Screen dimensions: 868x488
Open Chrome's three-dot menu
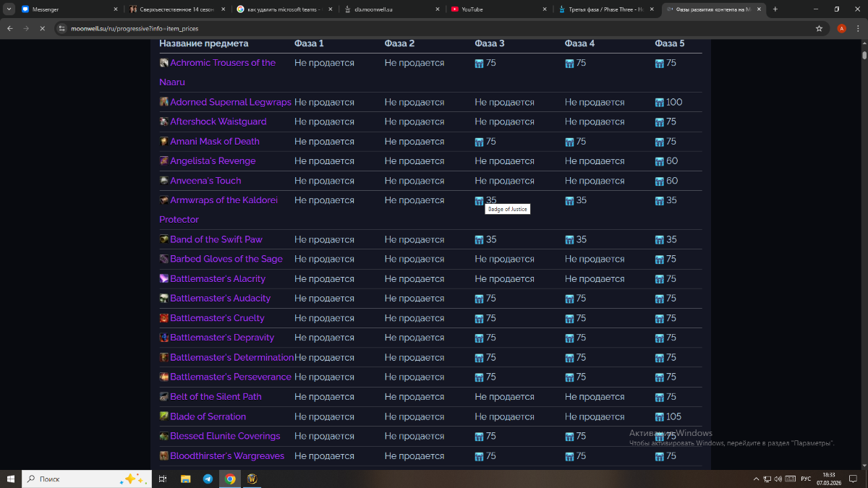pyautogui.click(x=858, y=28)
